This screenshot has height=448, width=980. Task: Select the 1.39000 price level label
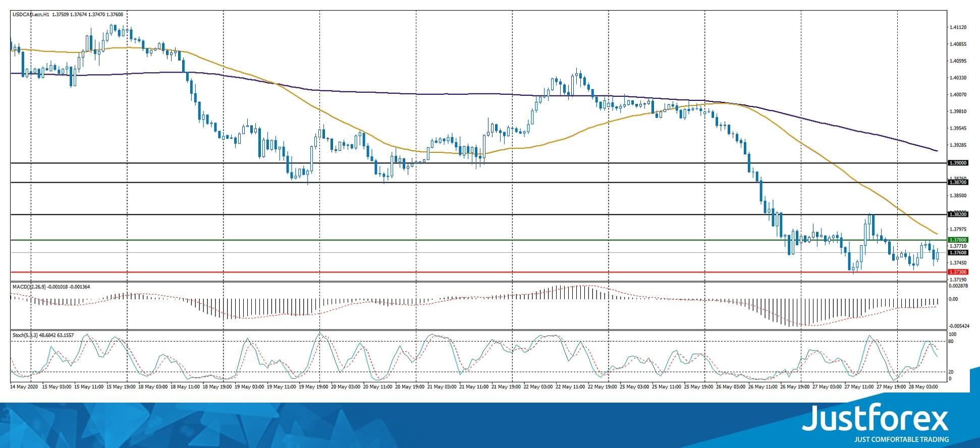(958, 163)
